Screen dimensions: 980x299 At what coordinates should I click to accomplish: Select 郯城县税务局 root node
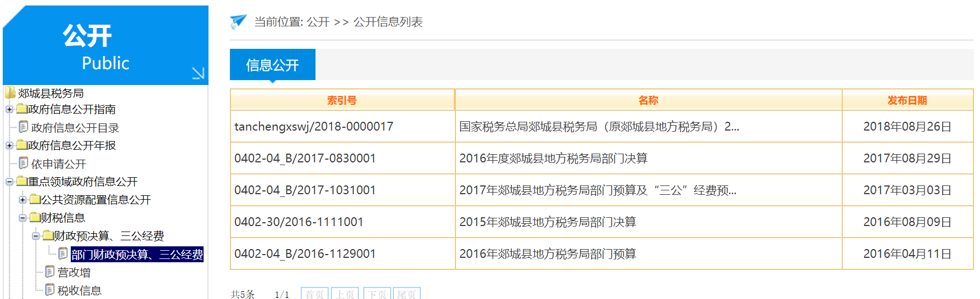[51, 93]
